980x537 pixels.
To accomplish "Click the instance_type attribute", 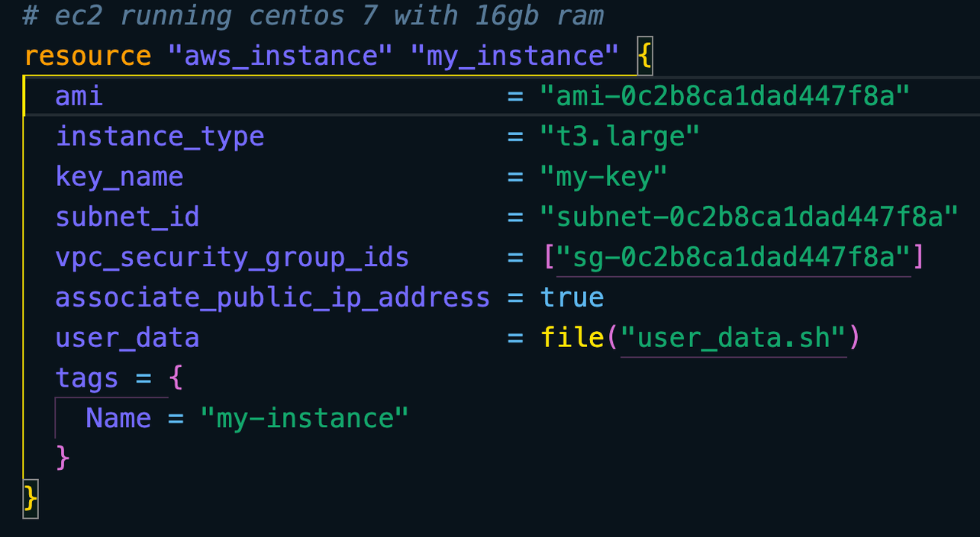I will pos(160,136).
